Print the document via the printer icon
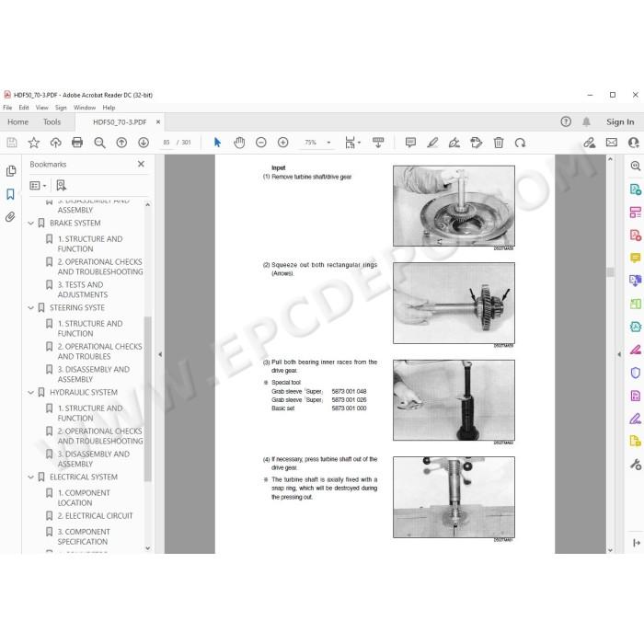Viewport: 644px width, 644px height. click(77, 143)
